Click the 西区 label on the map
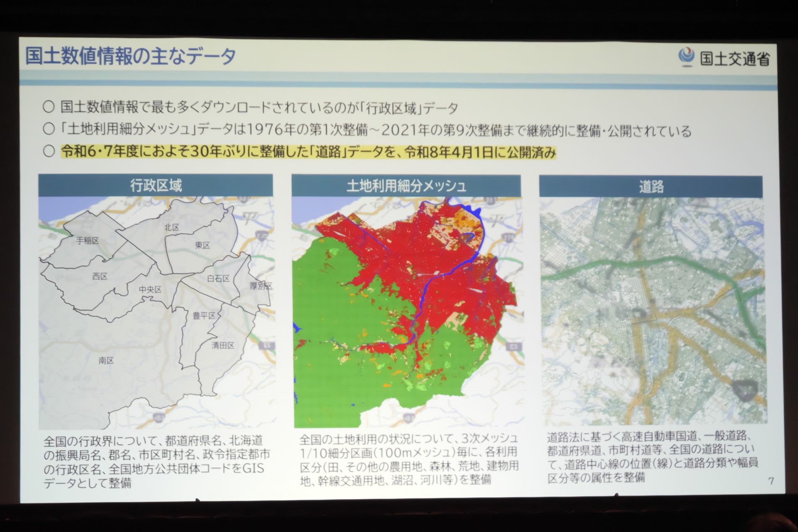 [x=100, y=276]
